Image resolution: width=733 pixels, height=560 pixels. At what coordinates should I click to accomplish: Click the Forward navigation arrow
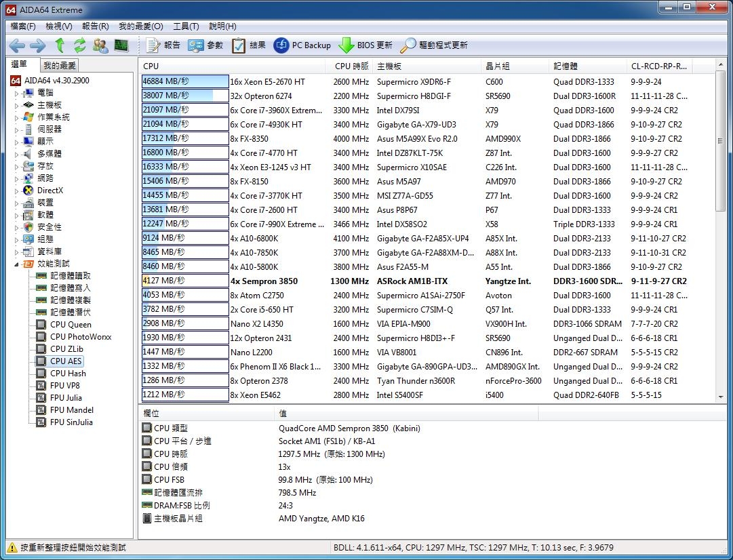click(38, 45)
